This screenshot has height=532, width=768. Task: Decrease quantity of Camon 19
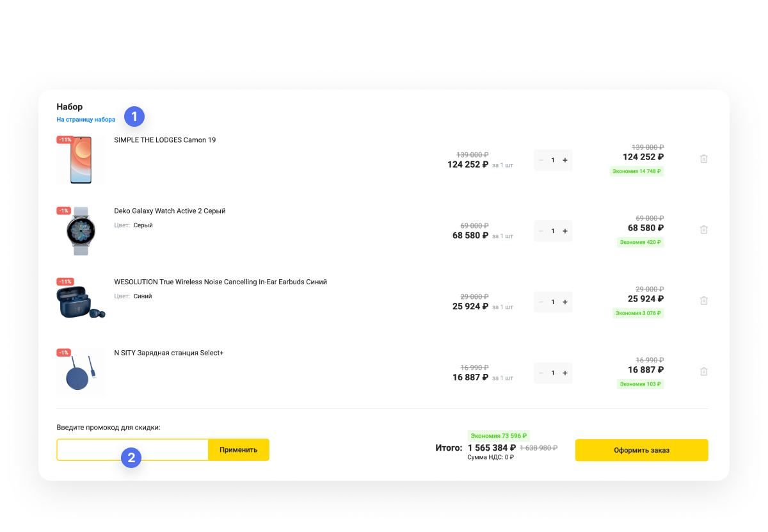coord(541,160)
